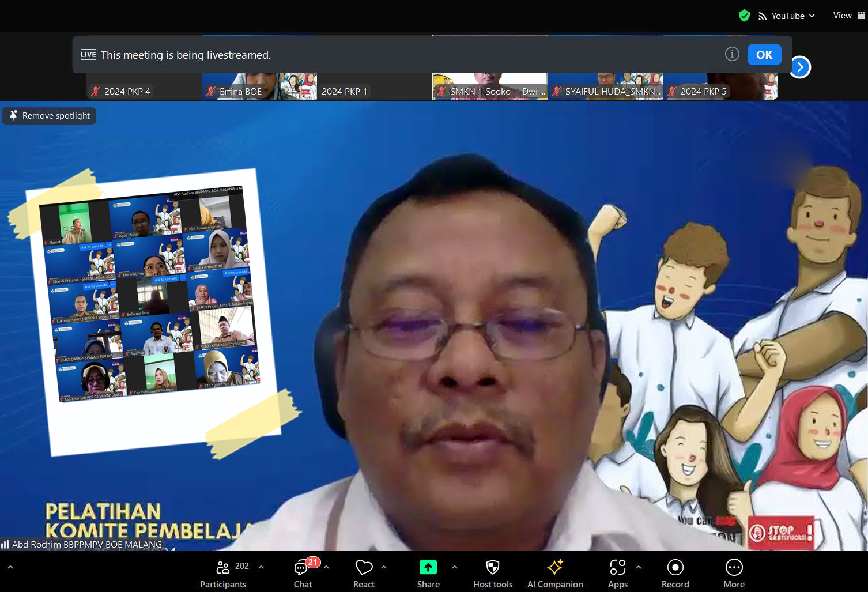Open the More options menu
This screenshot has width=868, height=592.
pyautogui.click(x=734, y=574)
